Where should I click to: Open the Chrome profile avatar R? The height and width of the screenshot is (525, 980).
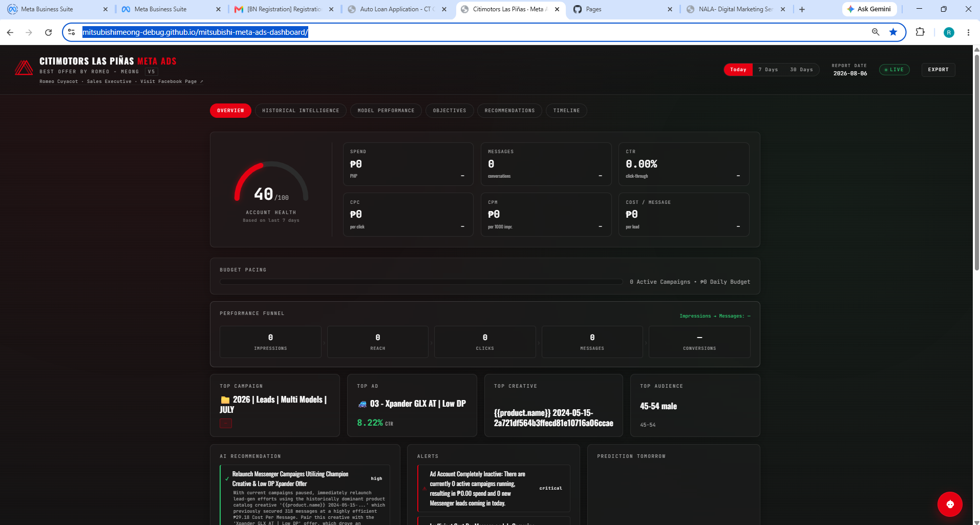949,32
